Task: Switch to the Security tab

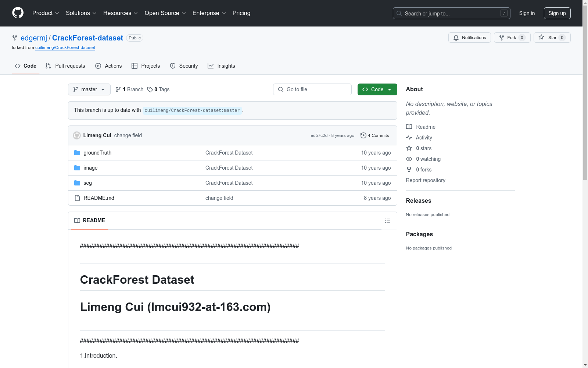Action: pyautogui.click(x=184, y=66)
